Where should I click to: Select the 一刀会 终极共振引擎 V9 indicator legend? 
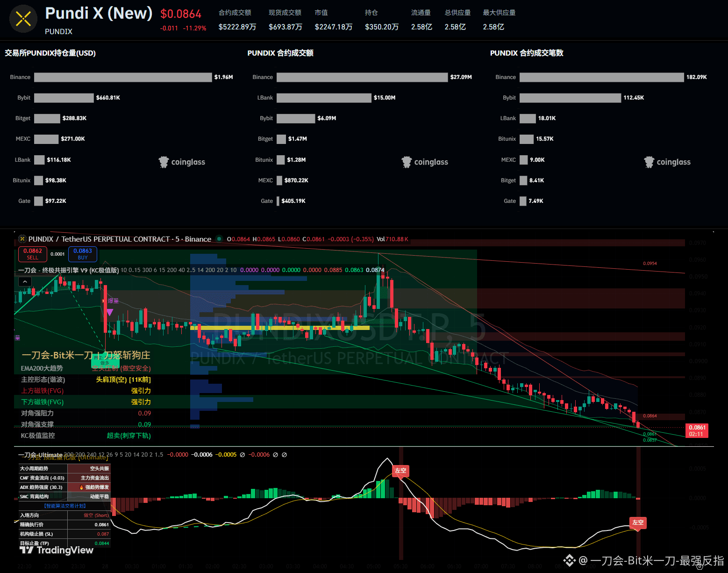[x=69, y=270]
